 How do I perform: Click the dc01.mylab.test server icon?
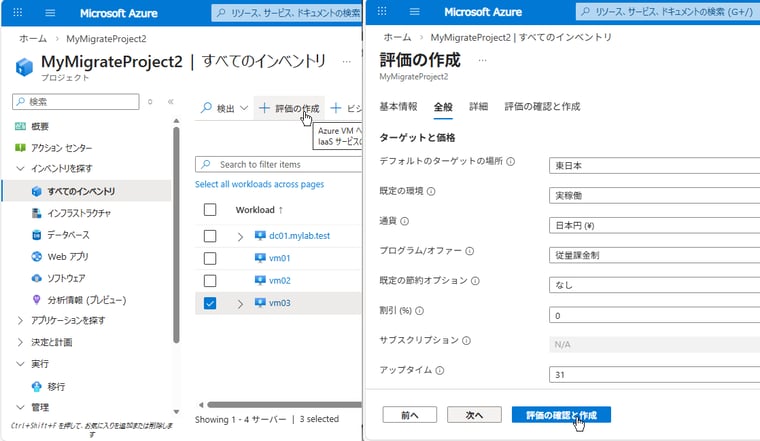pyautogui.click(x=260, y=236)
